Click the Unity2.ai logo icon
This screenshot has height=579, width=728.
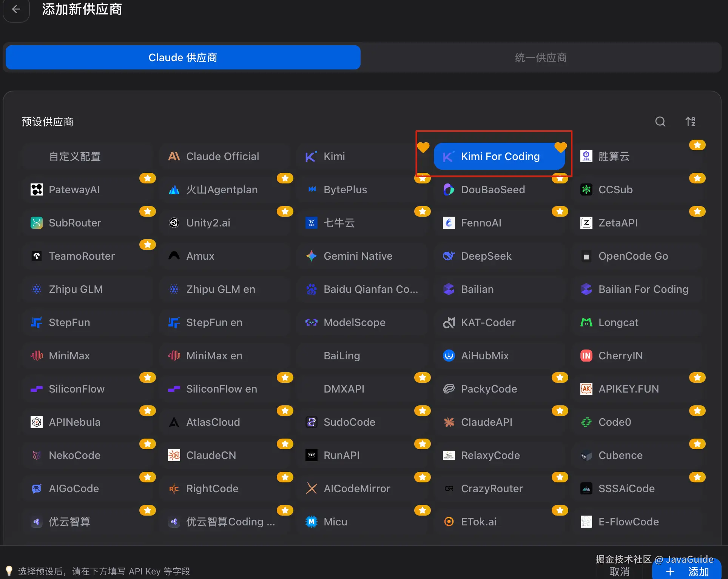(174, 223)
